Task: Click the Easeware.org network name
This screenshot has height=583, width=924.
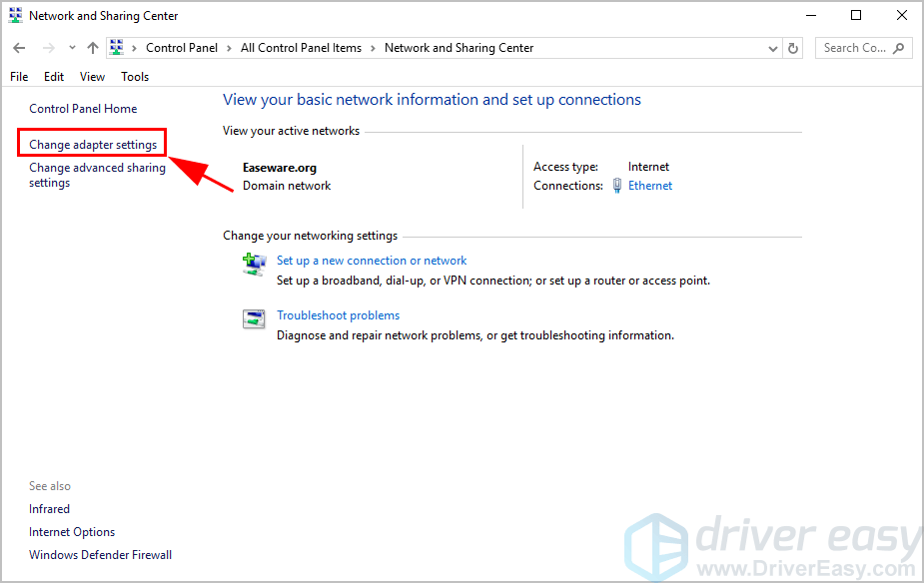Action: point(280,168)
